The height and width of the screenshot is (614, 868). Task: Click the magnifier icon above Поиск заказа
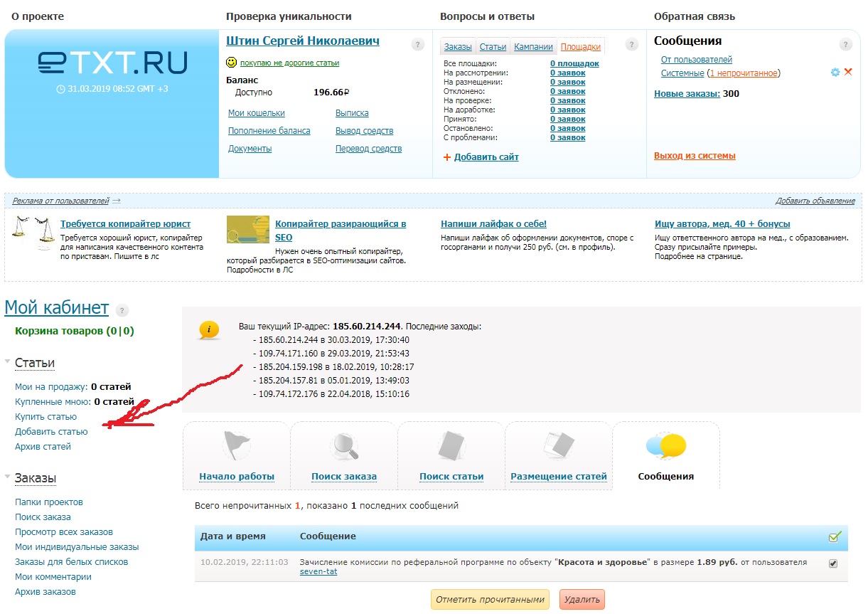point(344,446)
